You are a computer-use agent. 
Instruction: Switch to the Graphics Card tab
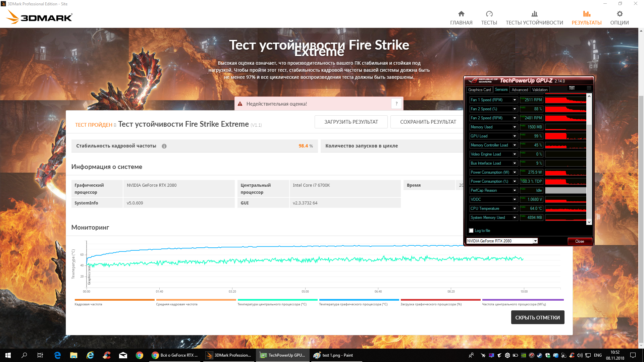click(x=479, y=90)
